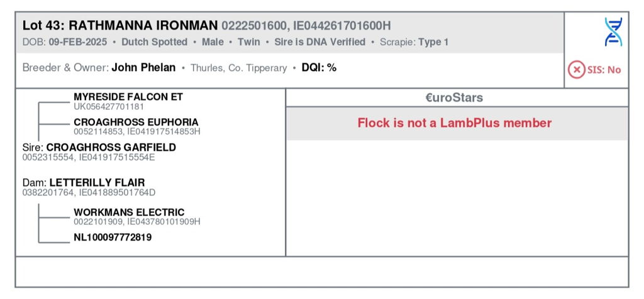This screenshot has height=299, width=644.
Task: Click the DQI percentage label
Action: [x=319, y=68]
